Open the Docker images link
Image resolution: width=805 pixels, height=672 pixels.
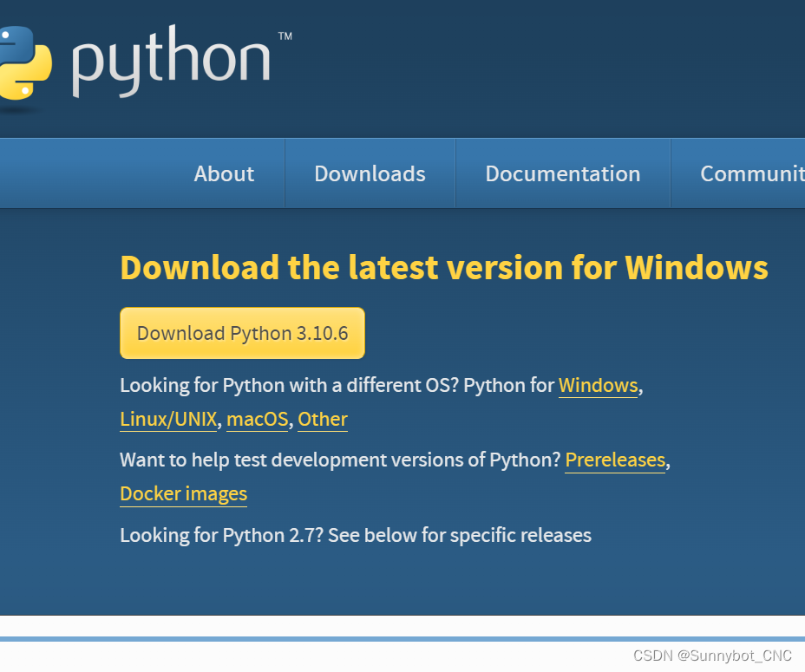[183, 493]
